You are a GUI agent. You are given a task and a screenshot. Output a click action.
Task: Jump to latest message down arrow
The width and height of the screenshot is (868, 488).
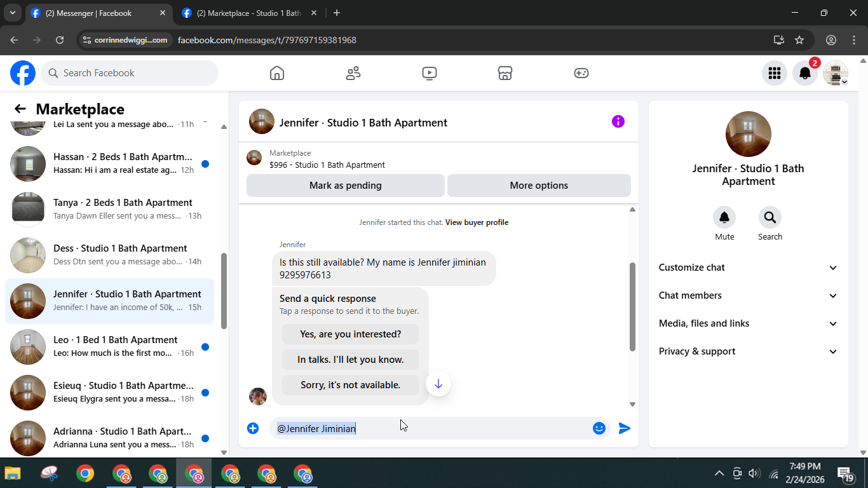click(x=438, y=384)
